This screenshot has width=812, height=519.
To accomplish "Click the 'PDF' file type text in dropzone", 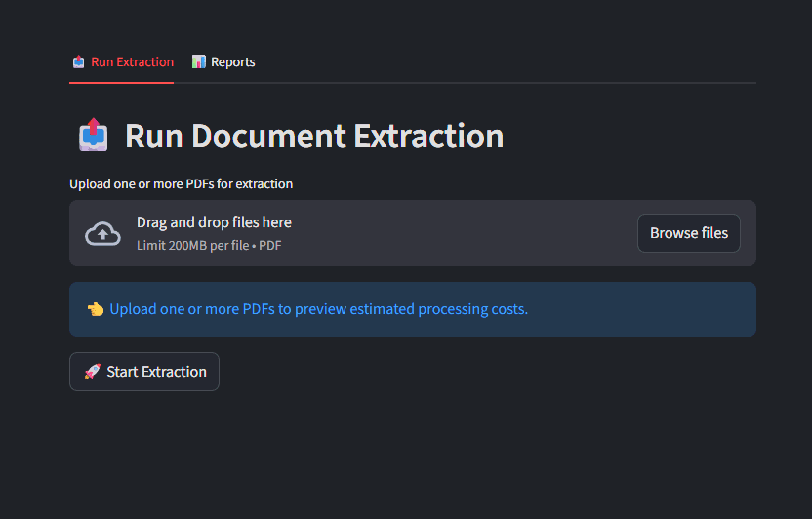I will [270, 246].
